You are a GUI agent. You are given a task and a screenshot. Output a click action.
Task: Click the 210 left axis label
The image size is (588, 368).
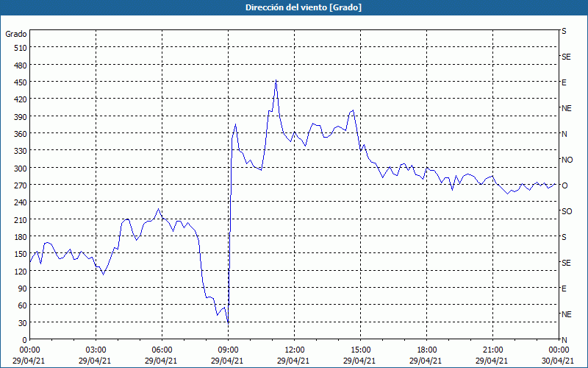(x=21, y=219)
